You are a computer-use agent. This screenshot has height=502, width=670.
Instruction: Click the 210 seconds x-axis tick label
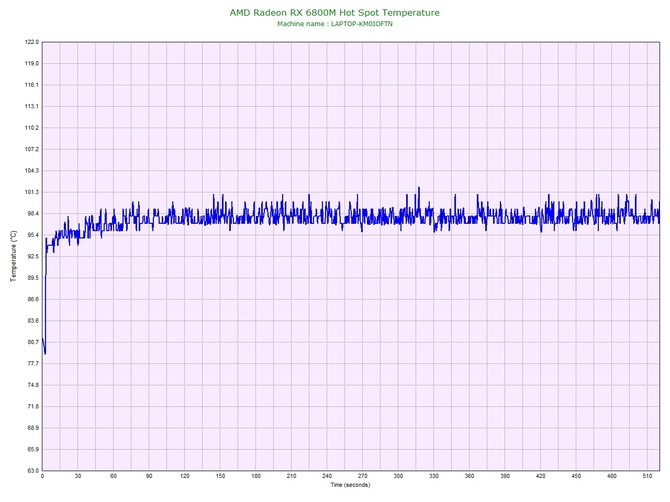coord(291,476)
